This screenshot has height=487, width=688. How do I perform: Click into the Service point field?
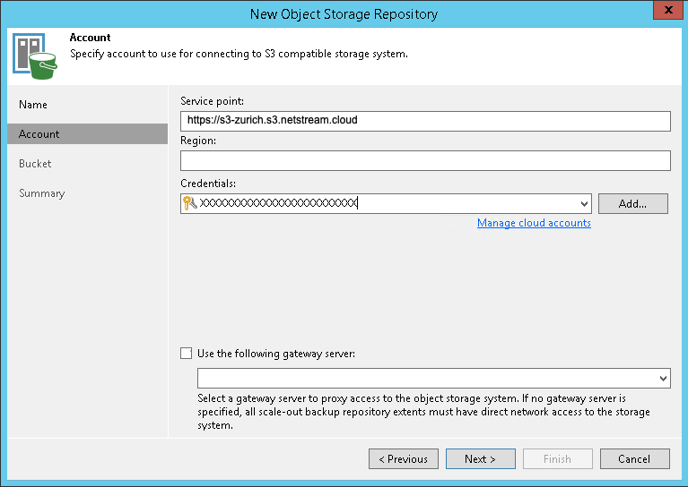[x=425, y=121]
